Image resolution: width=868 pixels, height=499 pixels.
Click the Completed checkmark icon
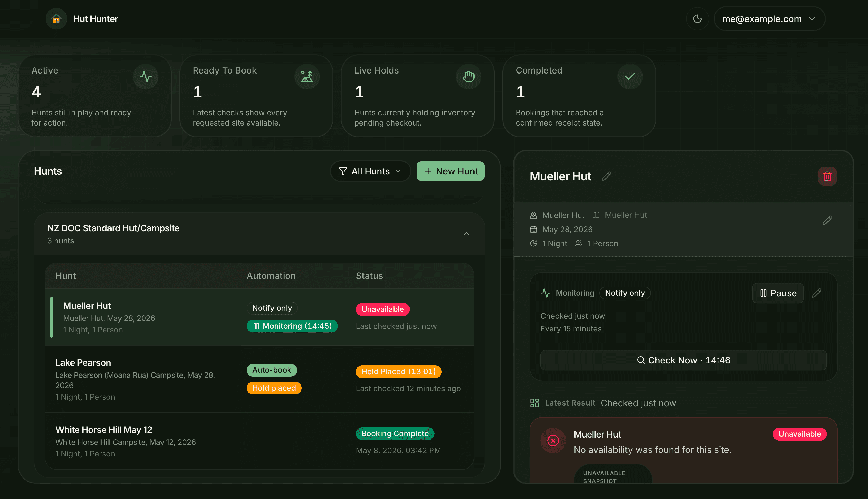[x=630, y=76]
